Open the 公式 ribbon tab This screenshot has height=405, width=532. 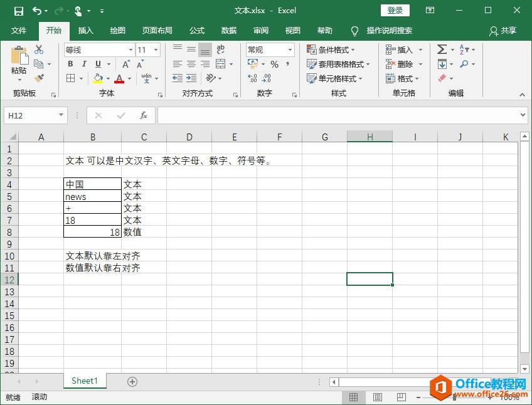pos(196,31)
